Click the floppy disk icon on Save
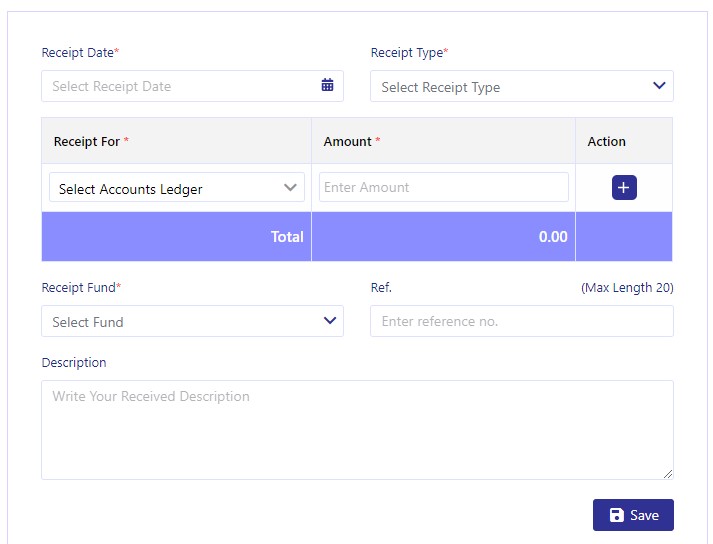 coord(617,515)
